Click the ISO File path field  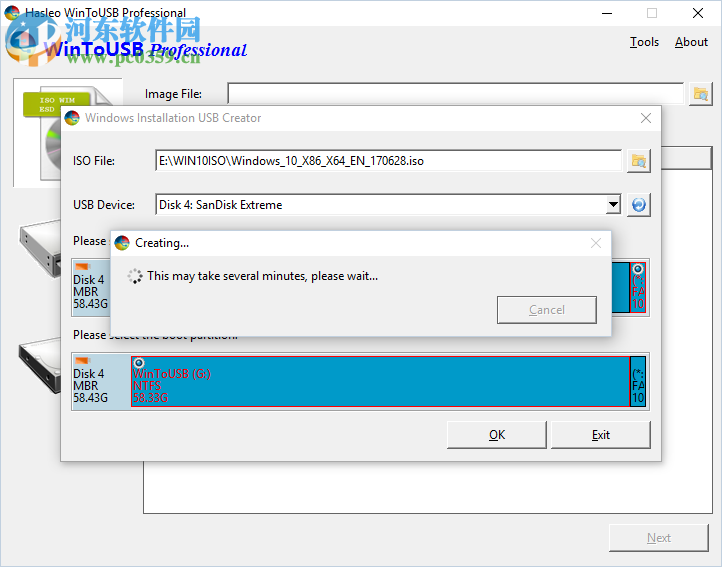[x=388, y=161]
